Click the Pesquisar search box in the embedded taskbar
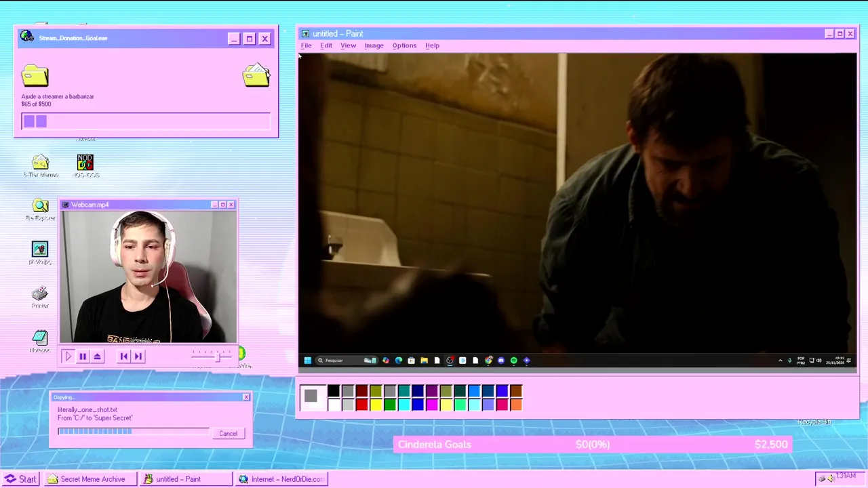This screenshot has width=868, height=488. (x=347, y=361)
